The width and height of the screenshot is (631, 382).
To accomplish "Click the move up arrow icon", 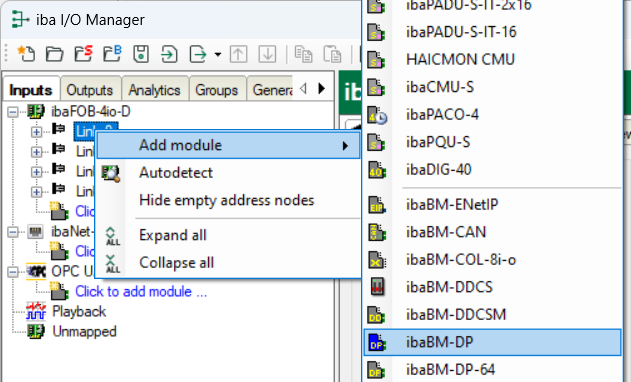I will tap(238, 54).
